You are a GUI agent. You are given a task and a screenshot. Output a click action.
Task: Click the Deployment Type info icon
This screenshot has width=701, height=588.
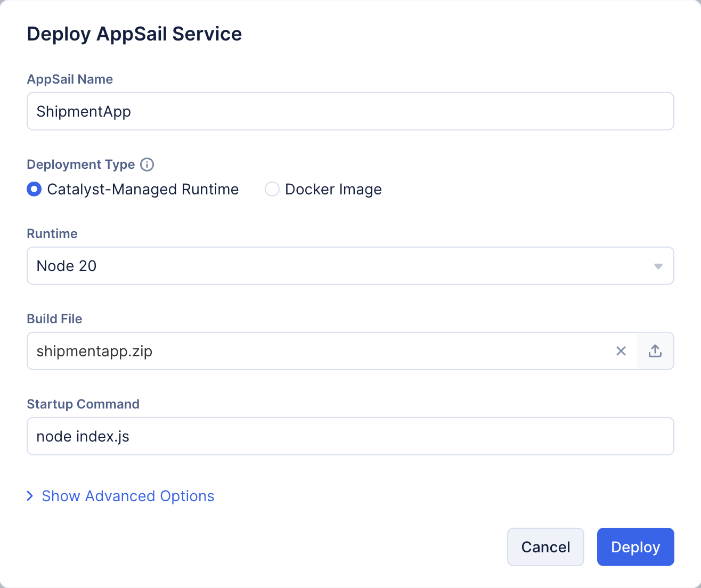coord(147,165)
